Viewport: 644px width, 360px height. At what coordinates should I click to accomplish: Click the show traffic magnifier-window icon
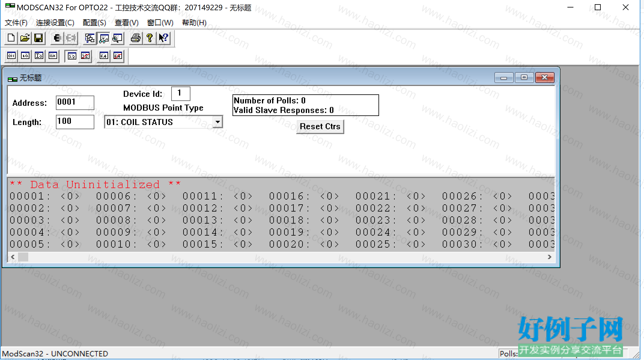pos(117,38)
